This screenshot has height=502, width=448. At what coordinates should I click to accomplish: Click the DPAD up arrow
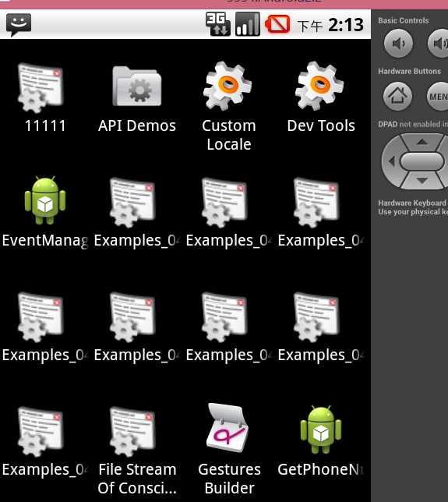(x=422, y=142)
